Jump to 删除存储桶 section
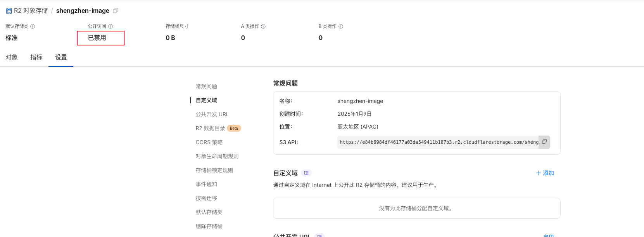The image size is (644, 237). pyautogui.click(x=209, y=226)
